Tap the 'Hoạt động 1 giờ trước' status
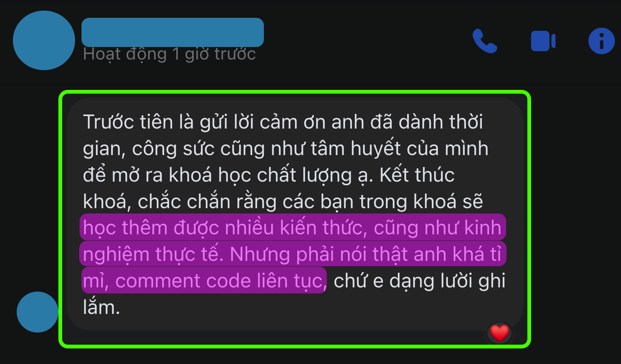Viewport: 621px width, 364px height. [169, 54]
